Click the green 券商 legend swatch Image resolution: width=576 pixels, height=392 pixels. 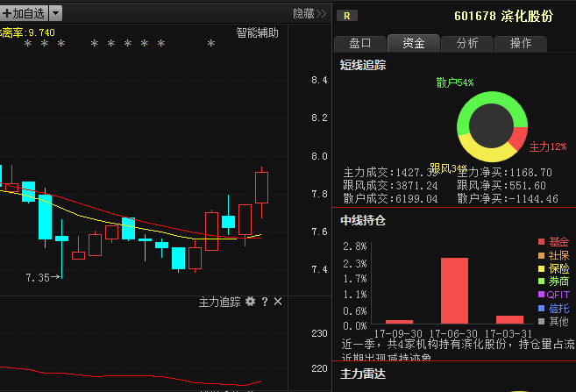click(x=541, y=282)
